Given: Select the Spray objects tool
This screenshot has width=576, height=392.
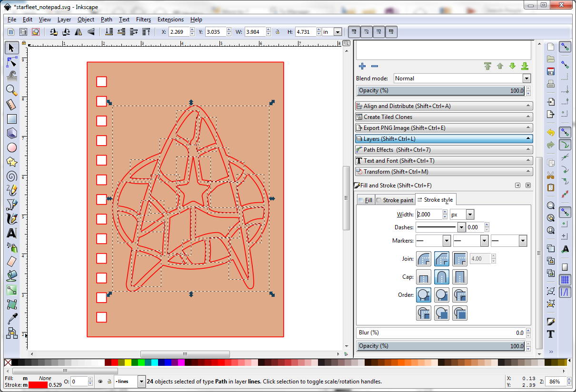Looking at the screenshot, I should click(12, 247).
